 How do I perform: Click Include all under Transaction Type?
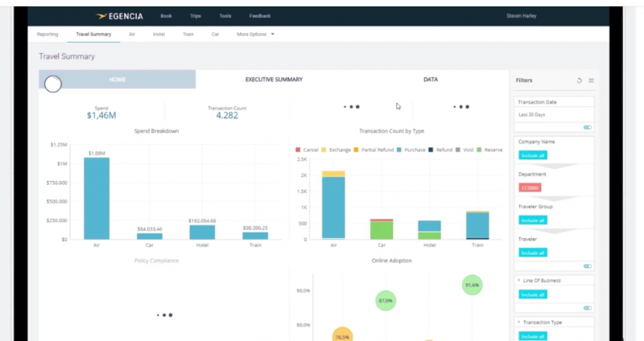533,336
